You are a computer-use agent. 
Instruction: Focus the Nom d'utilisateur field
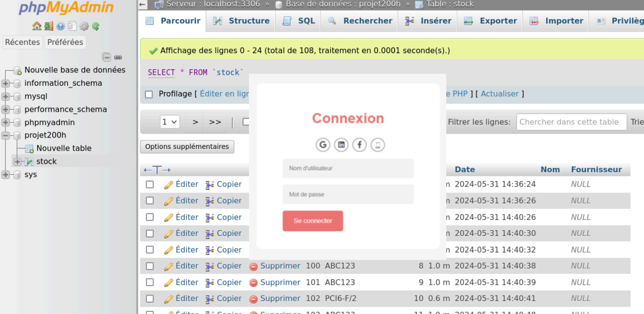click(x=348, y=168)
